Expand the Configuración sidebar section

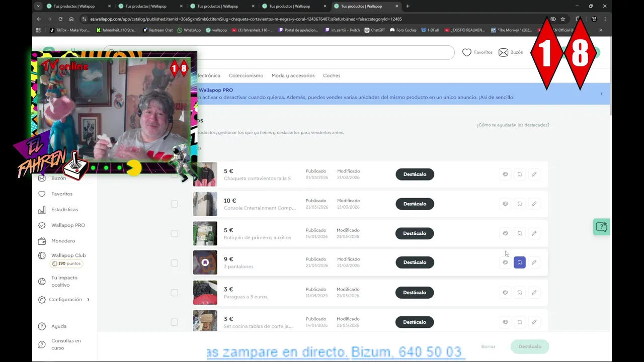[x=64, y=300]
